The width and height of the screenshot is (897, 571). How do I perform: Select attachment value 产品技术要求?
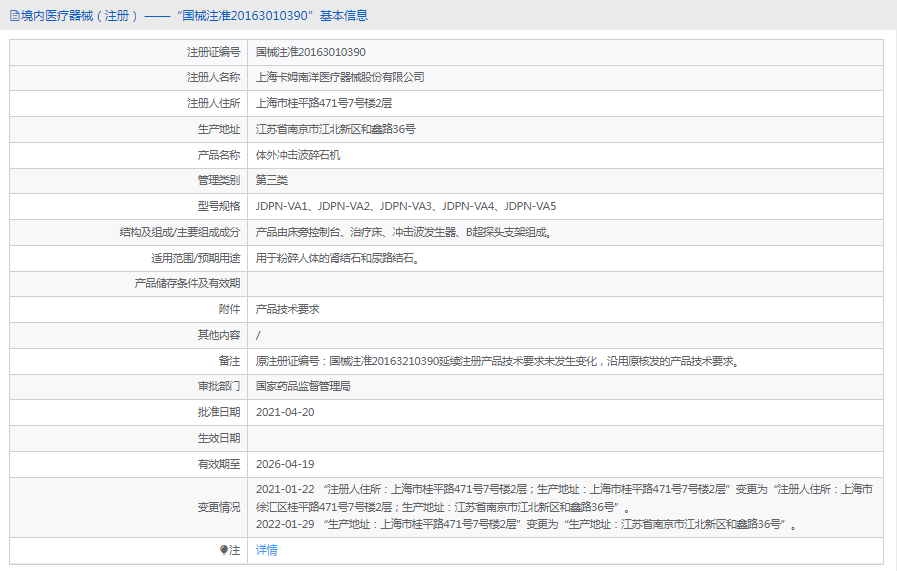287,309
